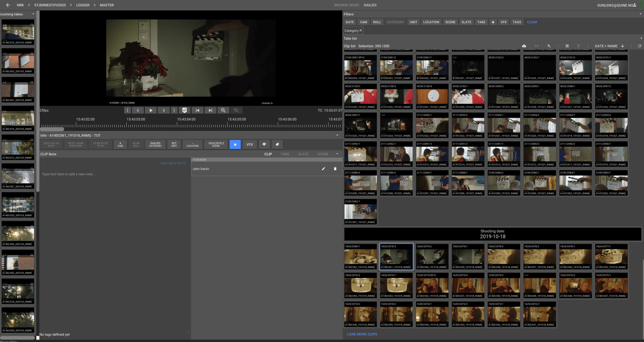
Task: Refresh the clip list
Action: 639,46
